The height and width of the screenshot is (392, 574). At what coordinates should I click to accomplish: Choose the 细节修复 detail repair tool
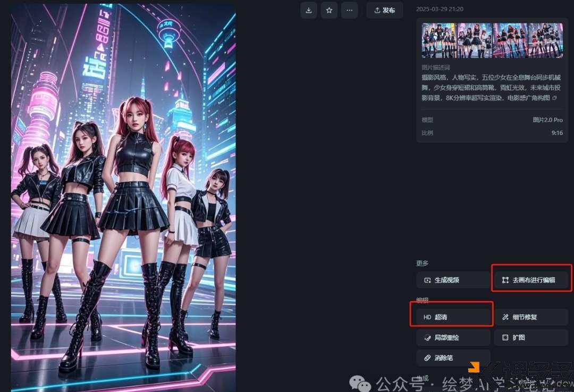click(x=531, y=317)
